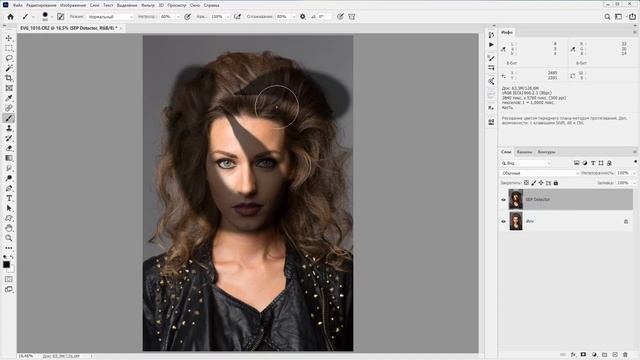
Task: Open the flow 100% dropdown
Action: pos(227,17)
